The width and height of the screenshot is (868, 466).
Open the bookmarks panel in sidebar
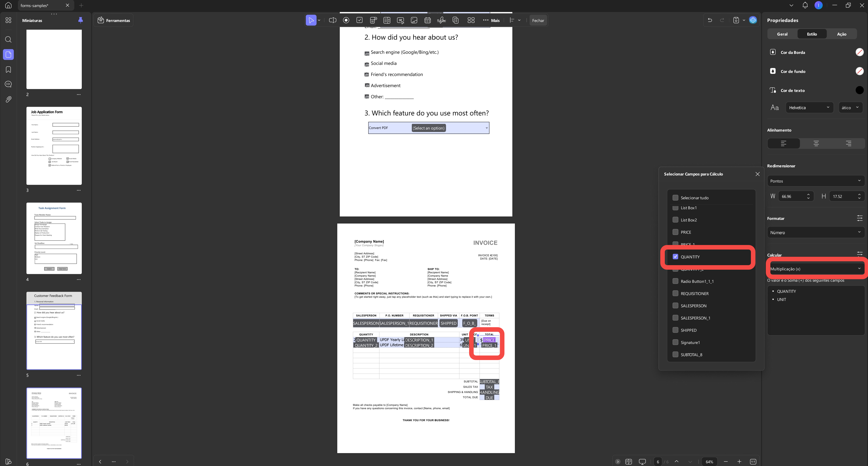(8, 70)
